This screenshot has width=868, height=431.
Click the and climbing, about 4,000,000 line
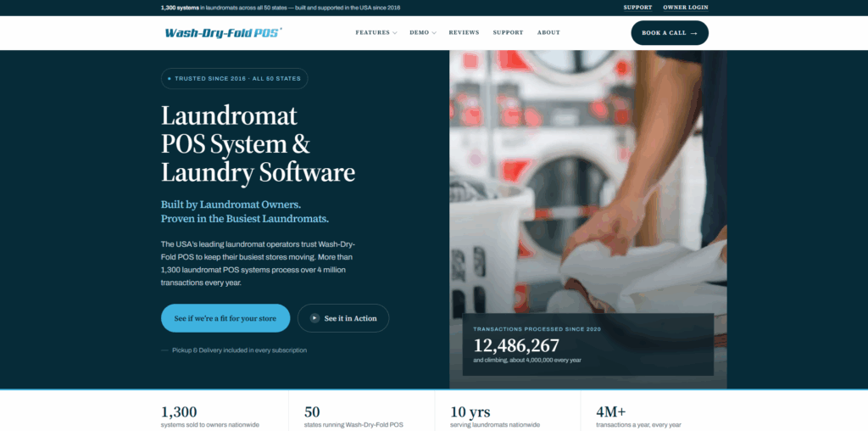pos(527,360)
